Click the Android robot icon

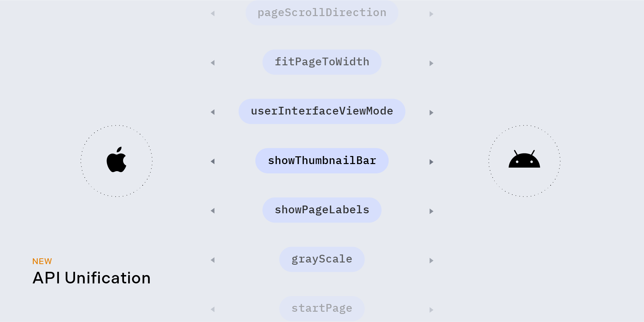(524, 159)
